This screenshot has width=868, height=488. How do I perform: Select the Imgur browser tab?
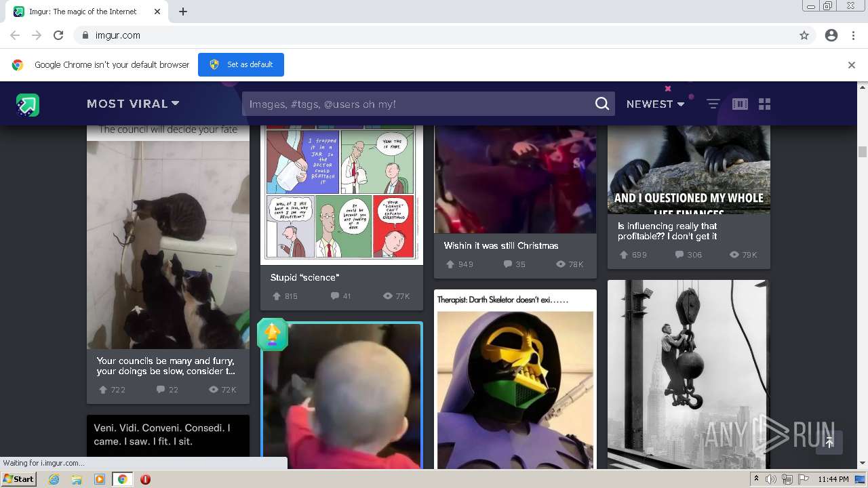pyautogui.click(x=83, y=12)
